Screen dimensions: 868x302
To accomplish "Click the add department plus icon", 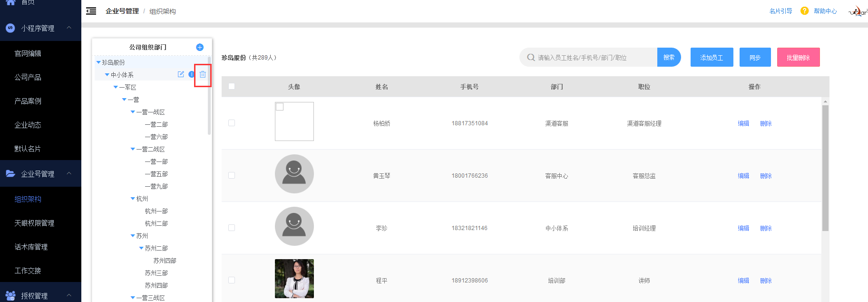I will click(200, 47).
